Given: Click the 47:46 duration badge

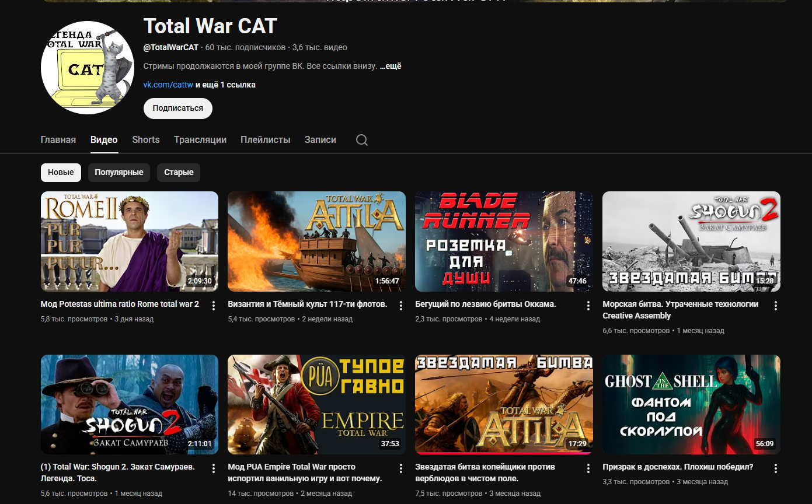Looking at the screenshot, I should point(577,281).
